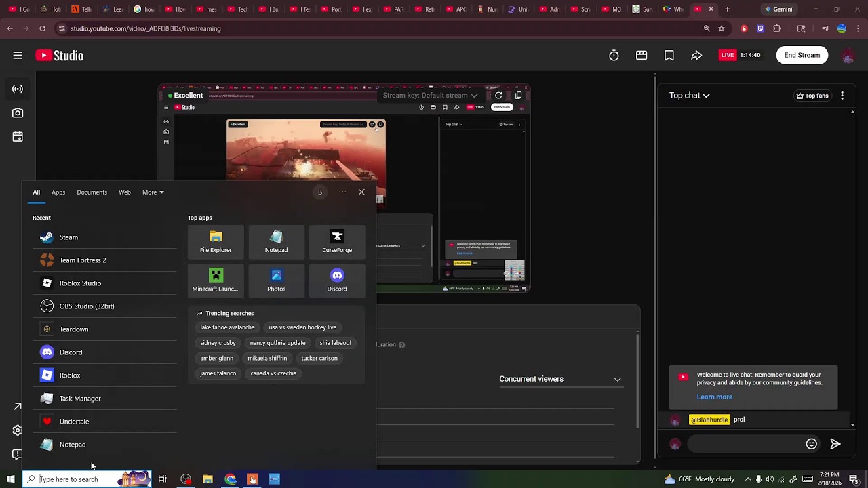Open File Explorer on the taskbar
The width and height of the screenshot is (868, 488).
[208, 479]
